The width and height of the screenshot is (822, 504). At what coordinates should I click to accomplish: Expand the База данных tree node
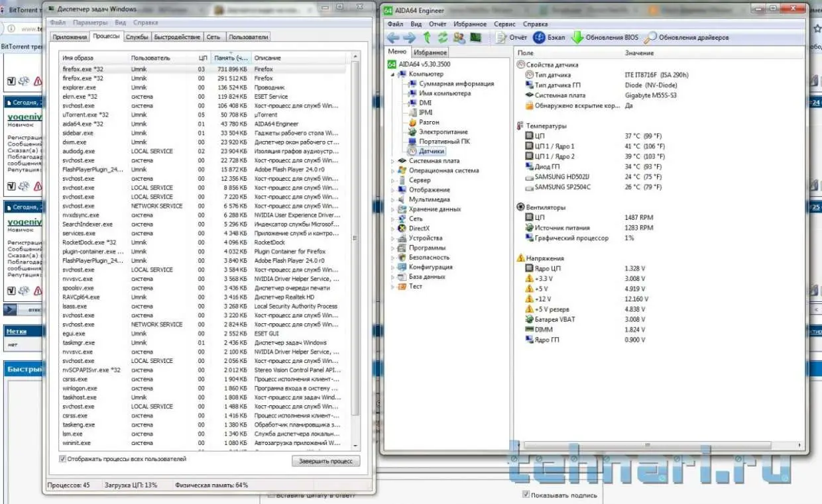tap(392, 277)
